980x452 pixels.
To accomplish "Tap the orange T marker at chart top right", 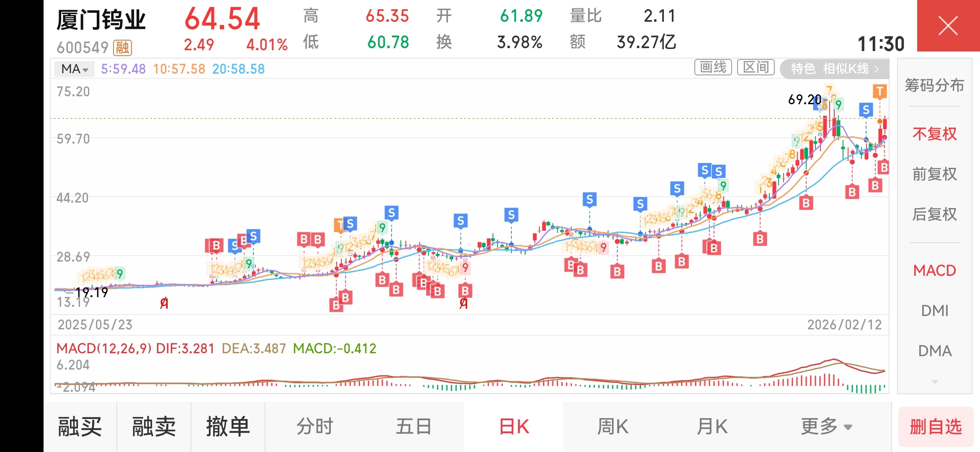I will [x=879, y=91].
